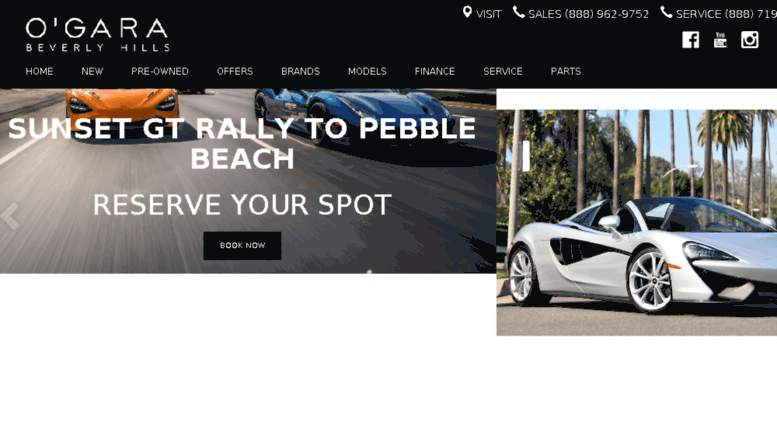Open the Offers menu item
This screenshot has width=777, height=423.
pyautogui.click(x=235, y=71)
